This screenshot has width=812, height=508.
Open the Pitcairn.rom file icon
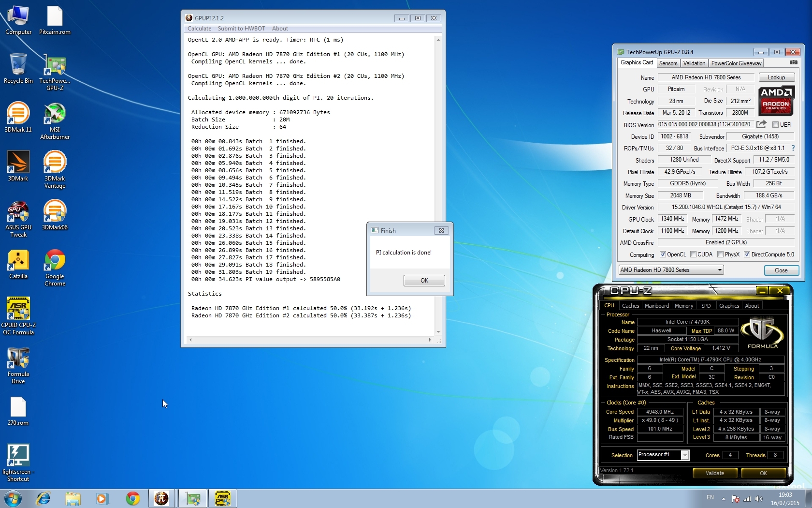click(x=55, y=20)
